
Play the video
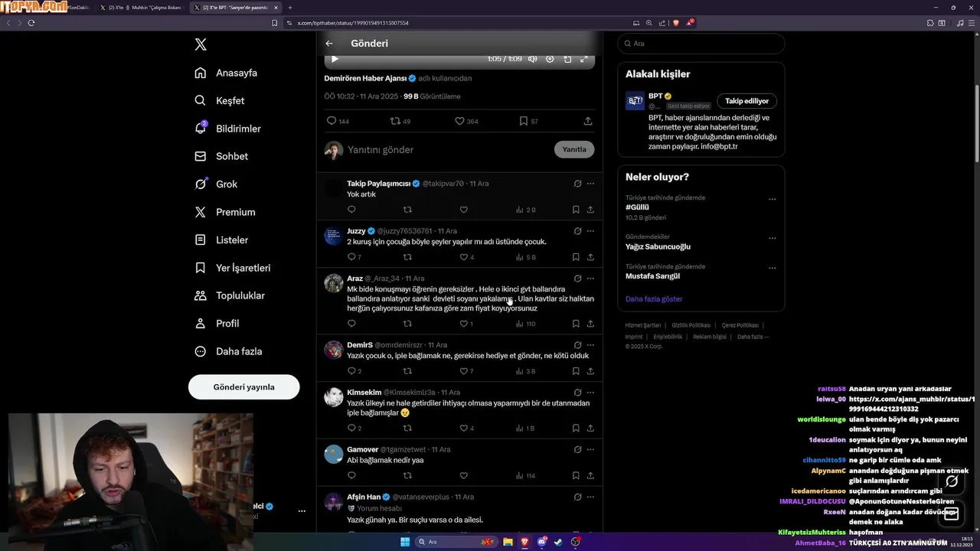335,59
